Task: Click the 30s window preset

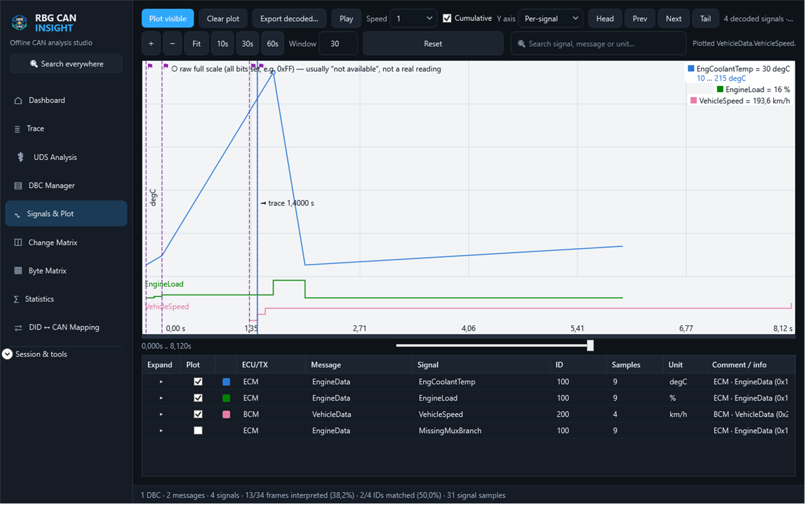Action: pyautogui.click(x=247, y=44)
